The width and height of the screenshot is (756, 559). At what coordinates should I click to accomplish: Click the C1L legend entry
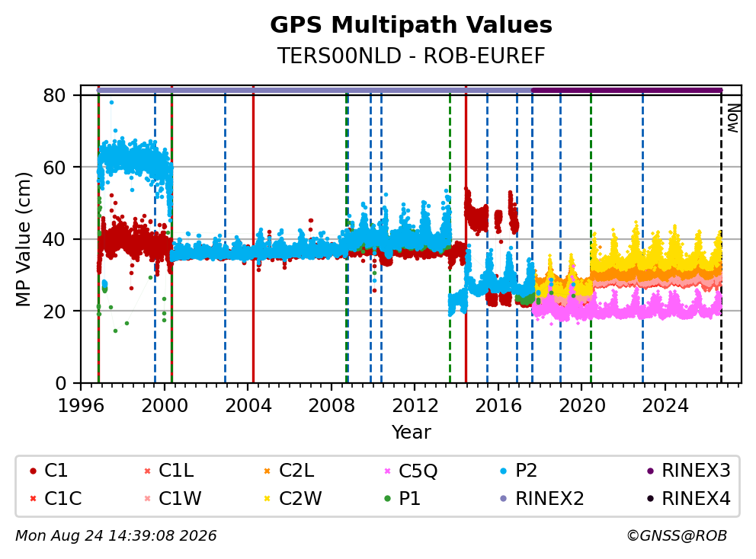(168, 471)
